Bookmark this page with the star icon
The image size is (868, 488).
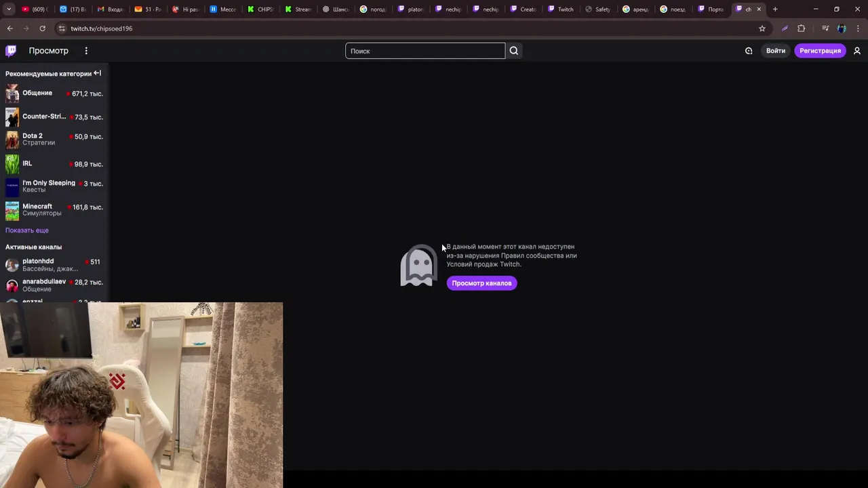point(762,28)
